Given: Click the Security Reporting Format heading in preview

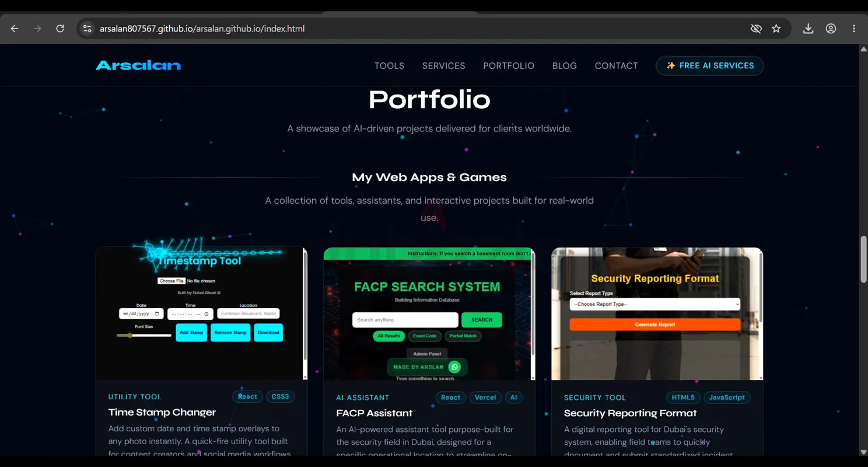Looking at the screenshot, I should point(655,278).
